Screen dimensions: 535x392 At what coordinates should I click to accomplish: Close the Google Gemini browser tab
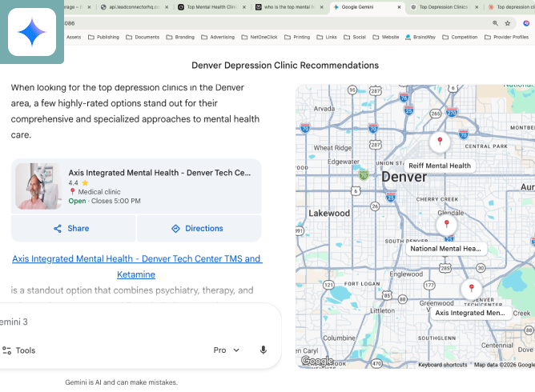tap(400, 6)
